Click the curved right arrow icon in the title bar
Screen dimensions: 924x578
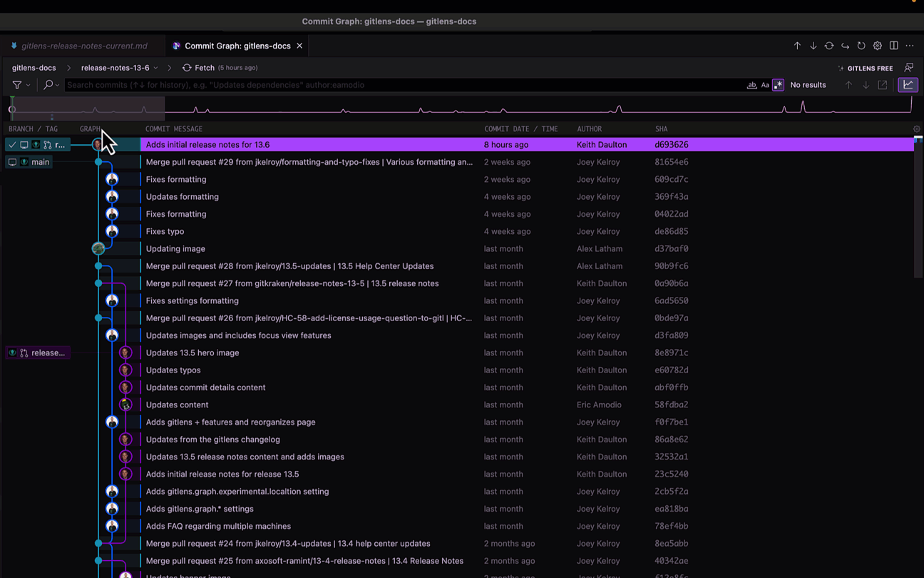pyautogui.click(x=845, y=46)
